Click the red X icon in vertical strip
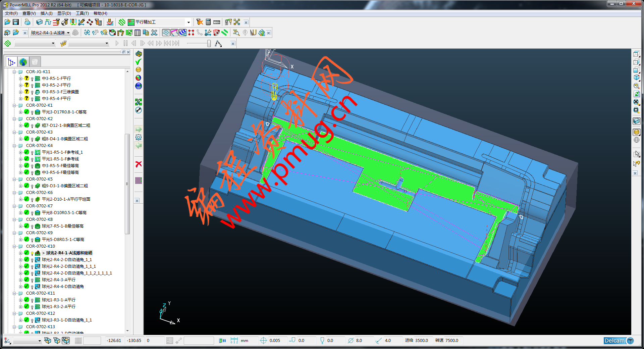 click(x=139, y=164)
